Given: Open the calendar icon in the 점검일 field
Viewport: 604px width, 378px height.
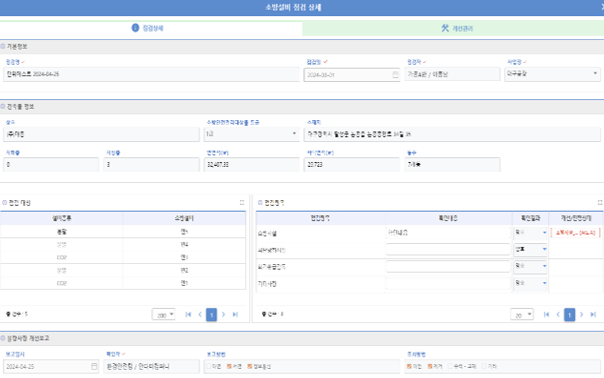Looking at the screenshot, I should [395, 75].
